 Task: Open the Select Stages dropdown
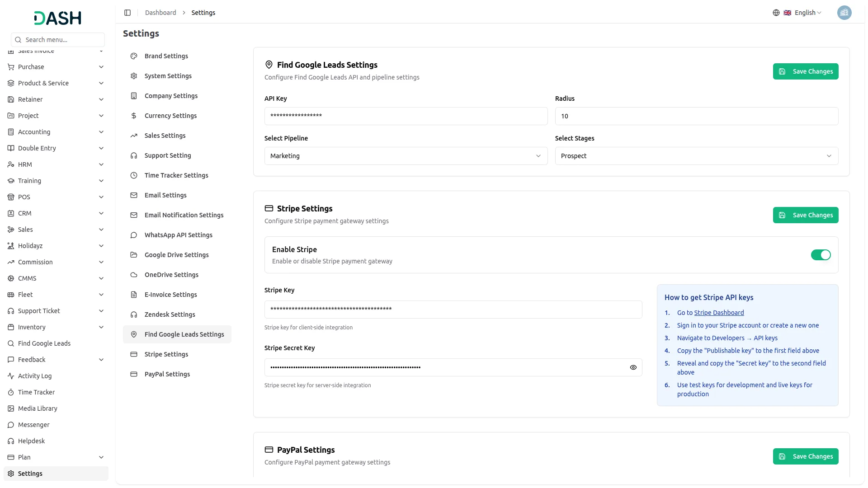tap(696, 156)
